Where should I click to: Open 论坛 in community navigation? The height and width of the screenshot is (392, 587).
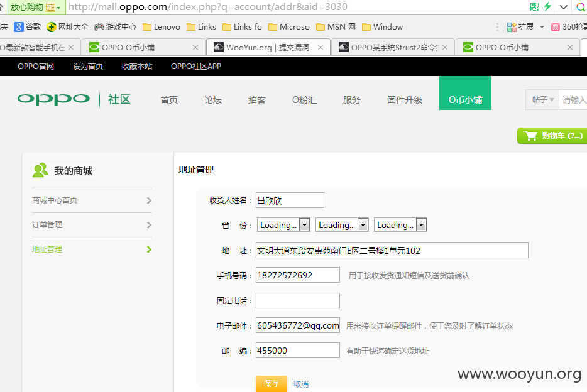tap(213, 100)
